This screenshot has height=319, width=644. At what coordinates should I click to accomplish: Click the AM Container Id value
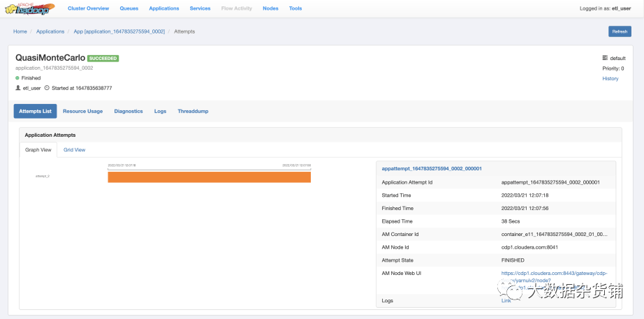(555, 235)
